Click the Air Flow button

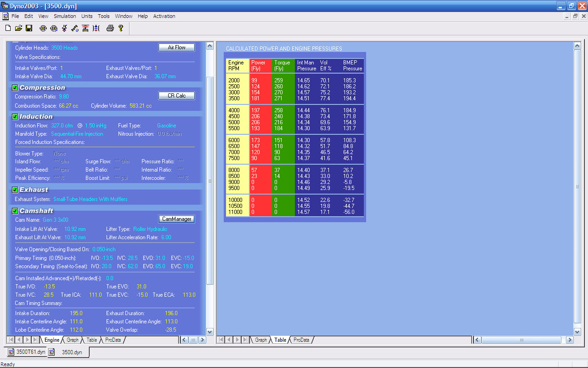(x=176, y=47)
